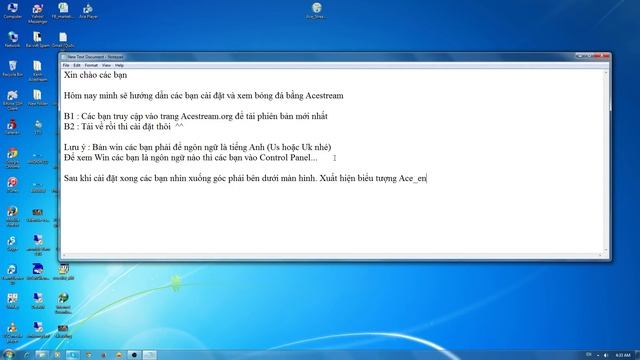The width and height of the screenshot is (640, 360).
Task: Click the Windows Start orb
Action: click(9, 354)
